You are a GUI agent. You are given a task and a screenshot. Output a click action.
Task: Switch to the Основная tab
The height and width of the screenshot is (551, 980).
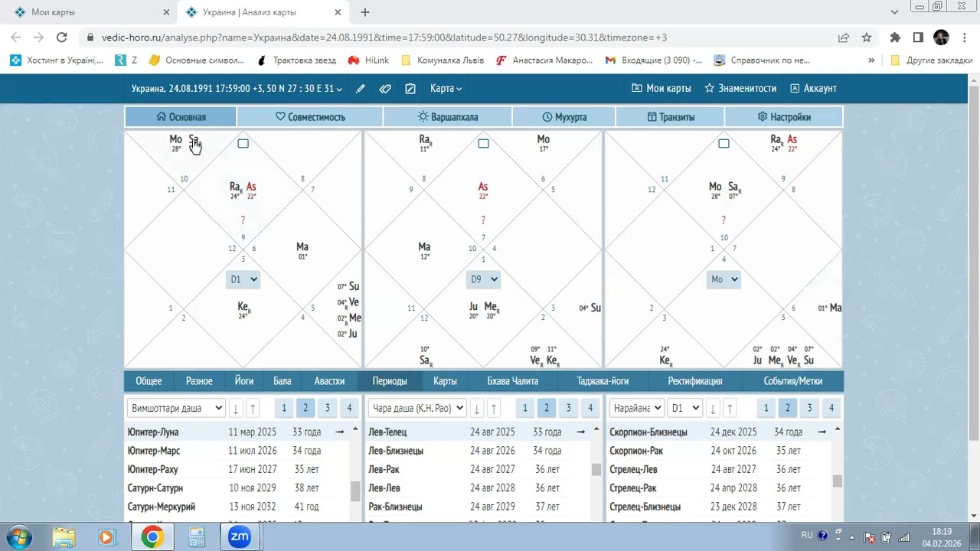pyautogui.click(x=181, y=117)
